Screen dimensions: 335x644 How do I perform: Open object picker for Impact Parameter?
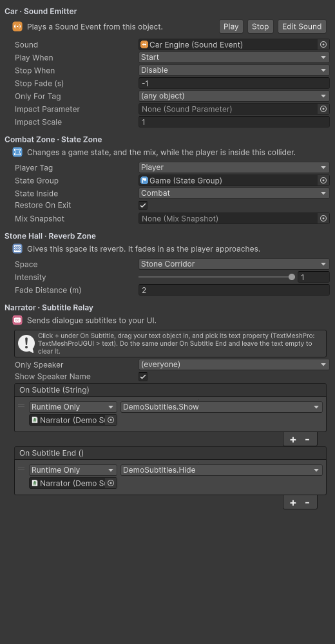click(323, 109)
